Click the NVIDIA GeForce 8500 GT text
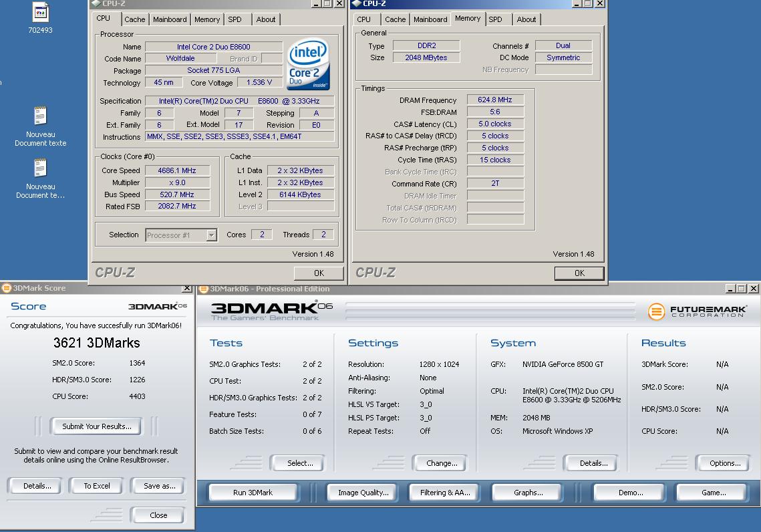 click(x=563, y=364)
